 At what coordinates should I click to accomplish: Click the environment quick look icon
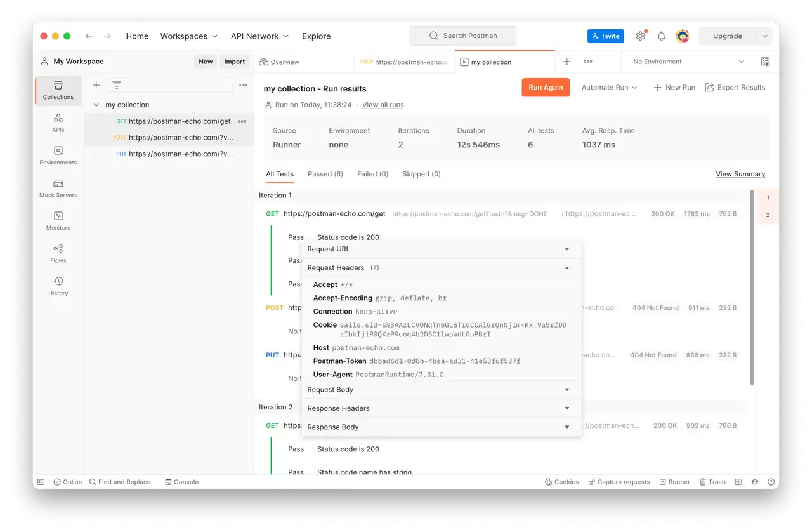[765, 62]
